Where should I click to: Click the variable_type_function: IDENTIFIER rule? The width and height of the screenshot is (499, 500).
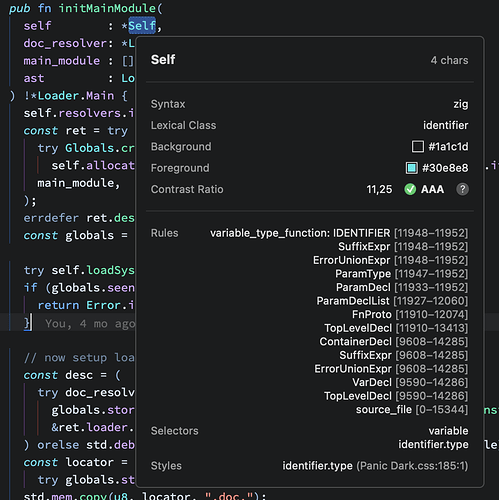(x=339, y=233)
